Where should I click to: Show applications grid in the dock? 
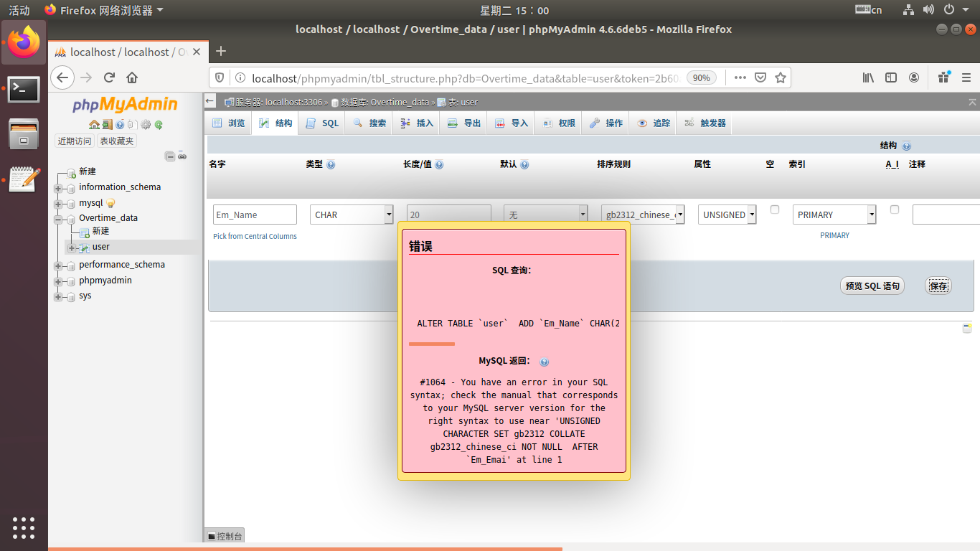24,527
